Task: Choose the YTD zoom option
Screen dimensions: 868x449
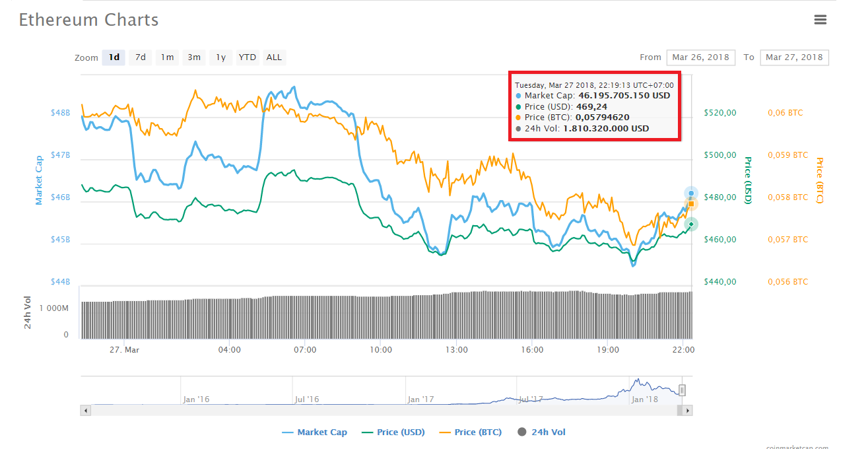Action: [x=248, y=57]
